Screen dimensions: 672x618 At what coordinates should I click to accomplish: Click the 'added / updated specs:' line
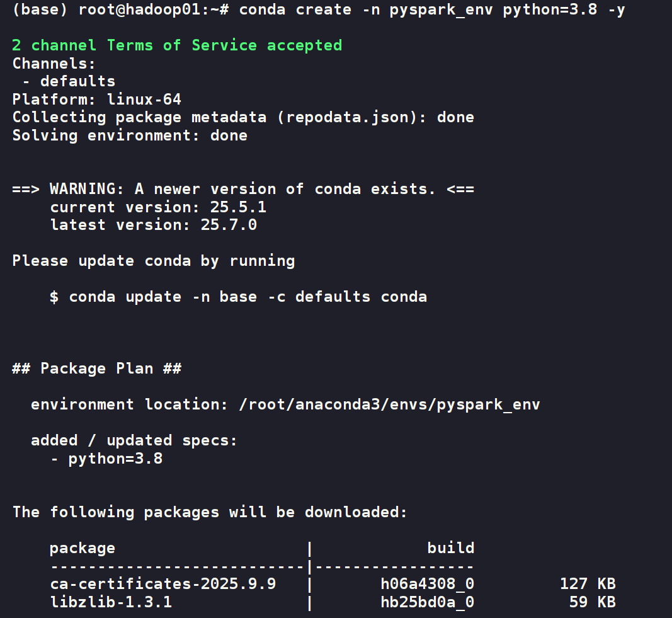click(x=134, y=440)
